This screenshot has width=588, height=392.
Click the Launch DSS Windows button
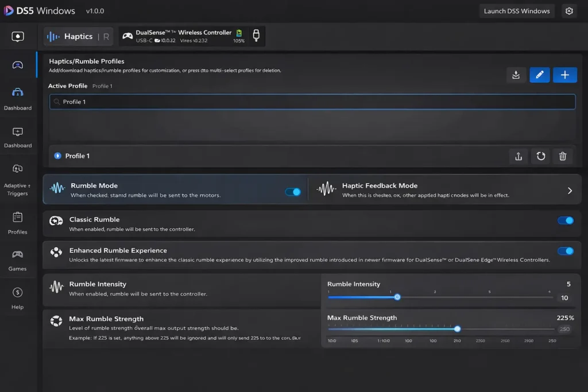point(516,11)
